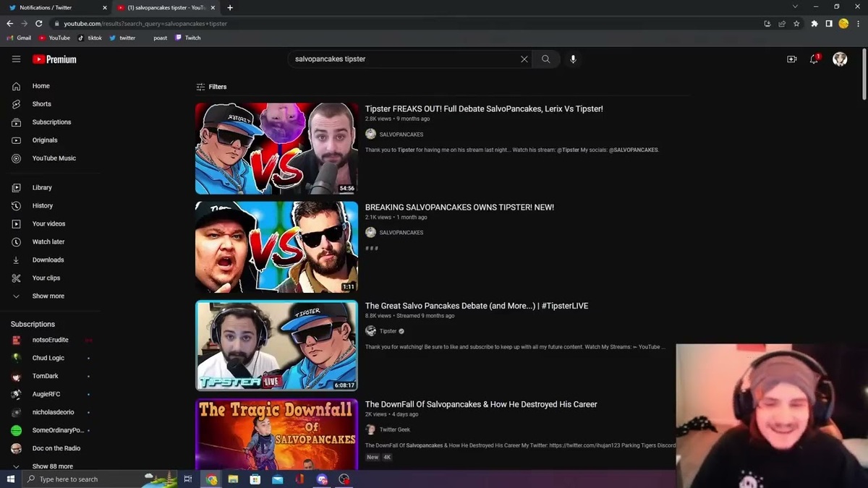Toggle the sidebar with the hamburger menu
868x488 pixels.
pos(16,59)
